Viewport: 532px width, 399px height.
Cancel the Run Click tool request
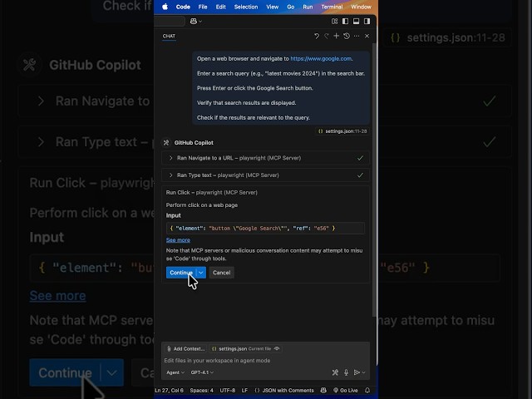click(x=222, y=273)
